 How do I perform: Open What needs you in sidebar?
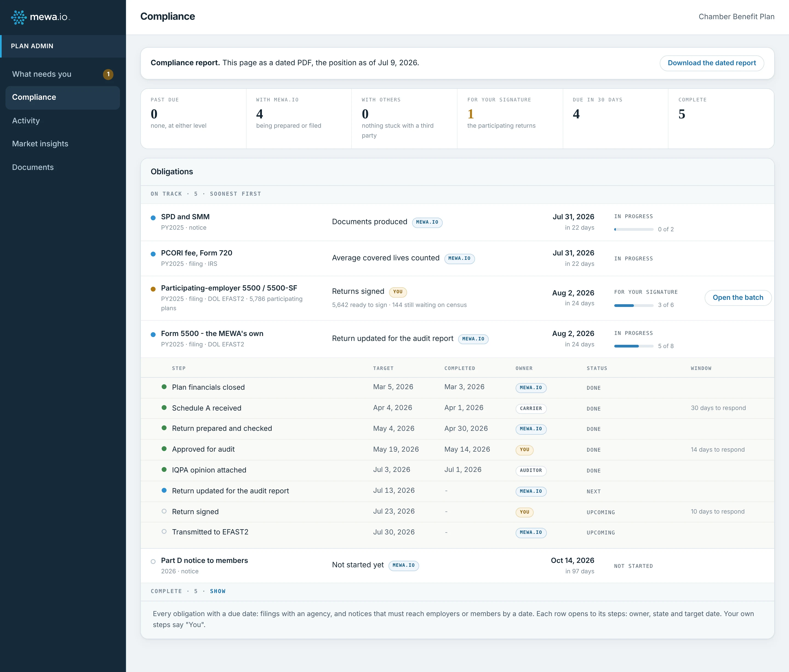[x=63, y=74]
